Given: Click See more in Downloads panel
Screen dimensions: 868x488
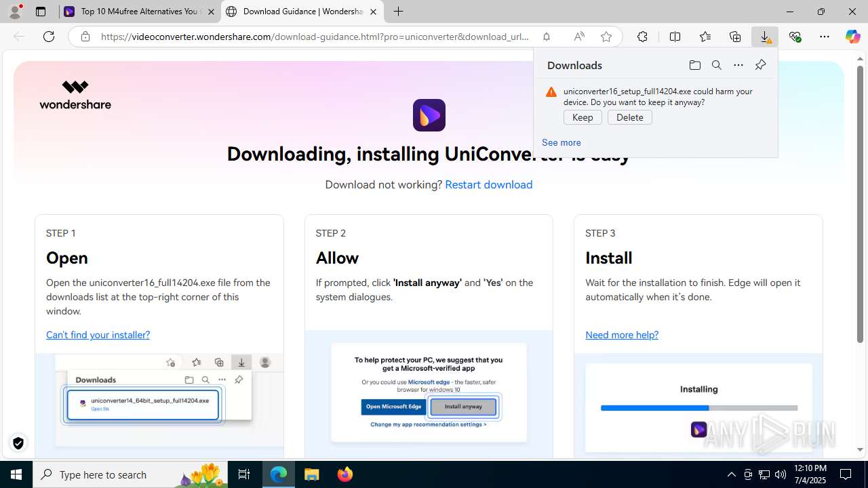Looking at the screenshot, I should [561, 142].
